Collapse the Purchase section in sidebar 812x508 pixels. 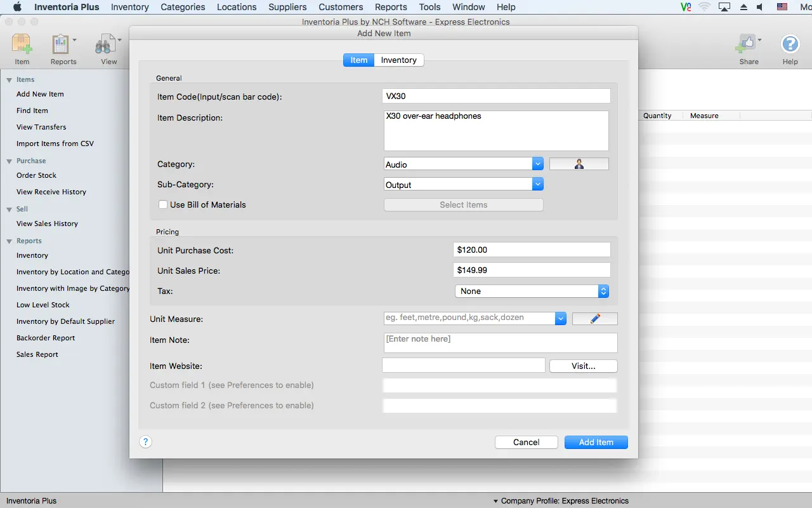10,161
